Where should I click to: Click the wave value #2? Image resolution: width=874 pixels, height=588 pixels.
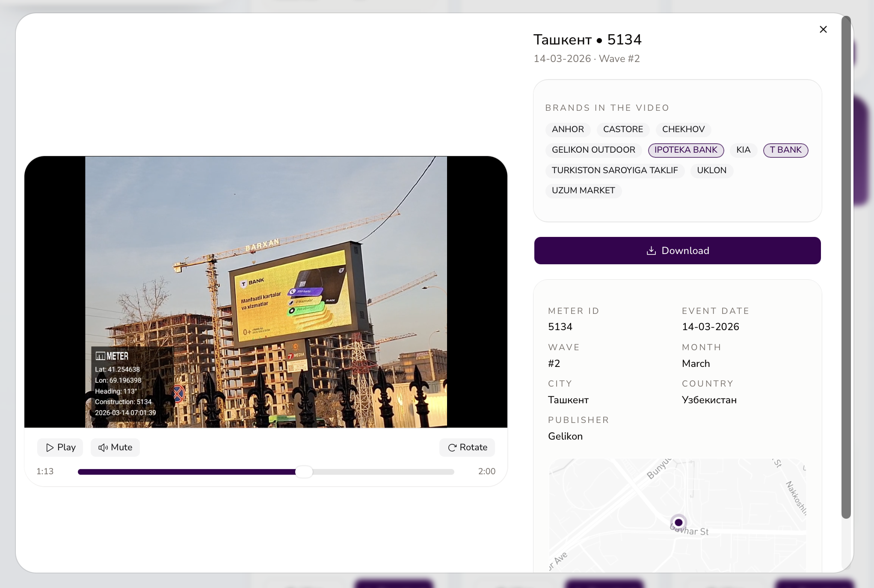click(554, 364)
